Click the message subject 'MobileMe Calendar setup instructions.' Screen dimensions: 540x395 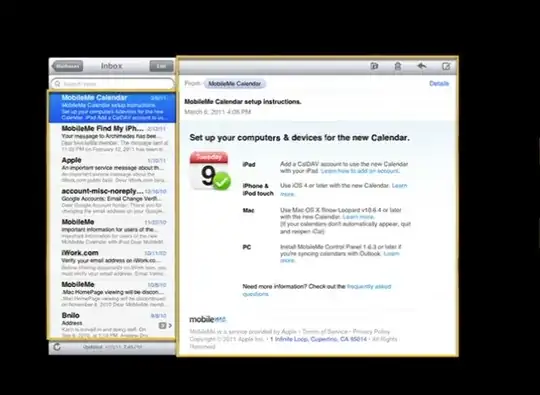243,102
